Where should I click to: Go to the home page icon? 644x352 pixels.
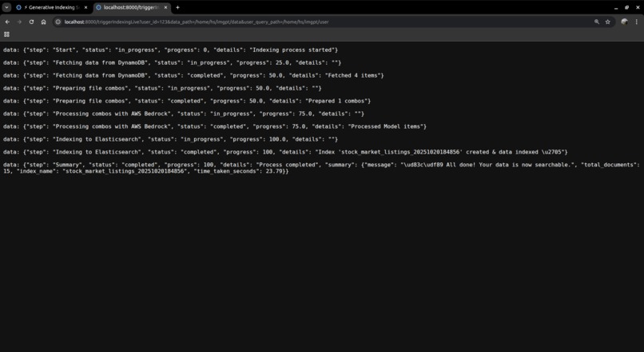(x=43, y=22)
